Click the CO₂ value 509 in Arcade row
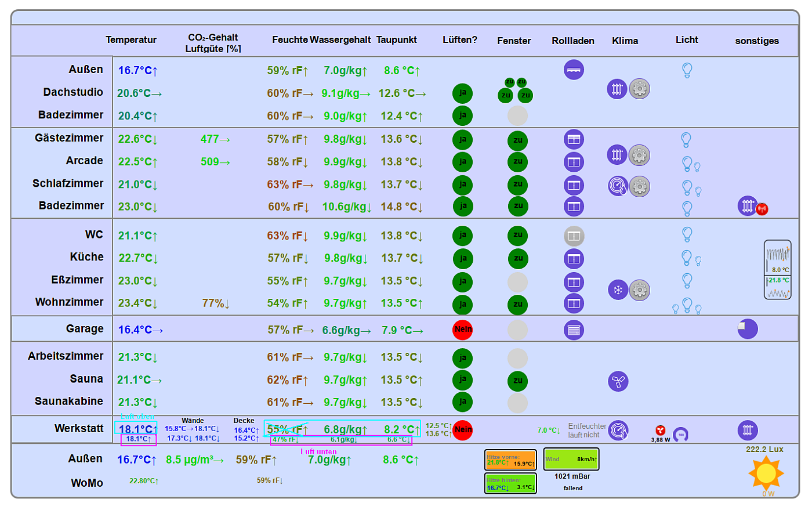812x510 pixels. click(x=215, y=162)
